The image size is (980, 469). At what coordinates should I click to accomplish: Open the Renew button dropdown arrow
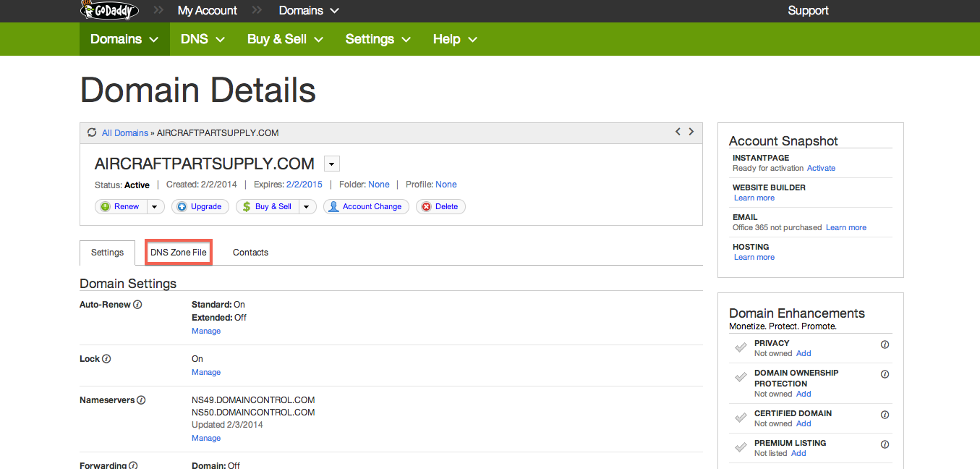pyautogui.click(x=155, y=206)
